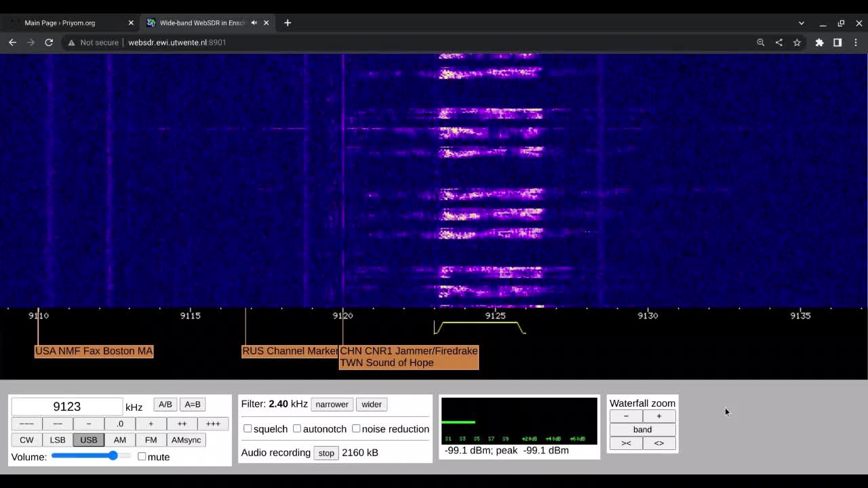The width and height of the screenshot is (868, 488).
Task: Open the browser extensions puzzle icon
Action: (x=819, y=42)
